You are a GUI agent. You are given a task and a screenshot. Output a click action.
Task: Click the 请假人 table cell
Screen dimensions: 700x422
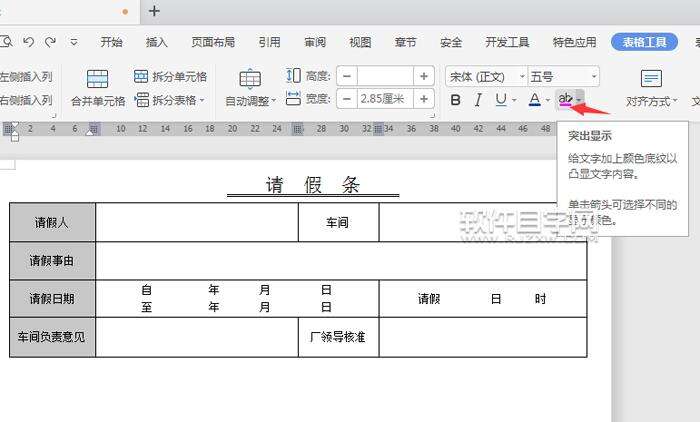(52, 222)
